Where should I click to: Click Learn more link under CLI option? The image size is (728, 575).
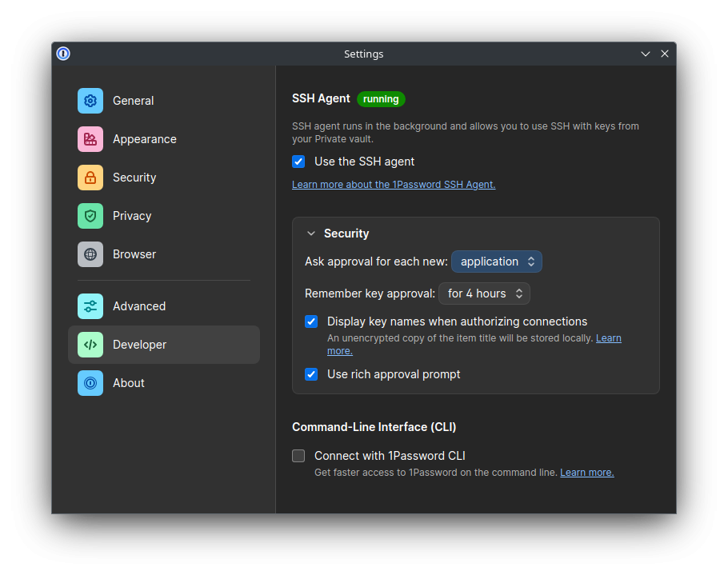[x=586, y=473]
